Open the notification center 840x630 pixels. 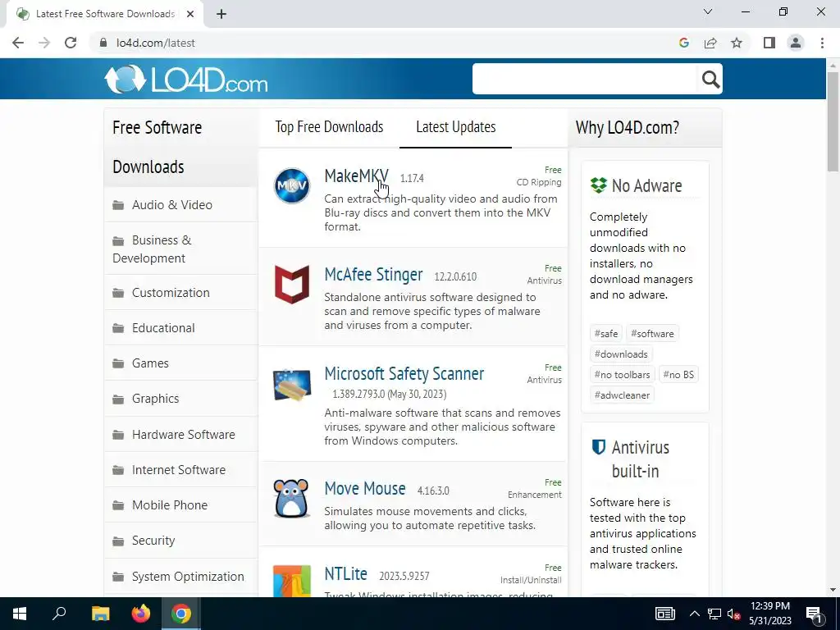(x=814, y=614)
